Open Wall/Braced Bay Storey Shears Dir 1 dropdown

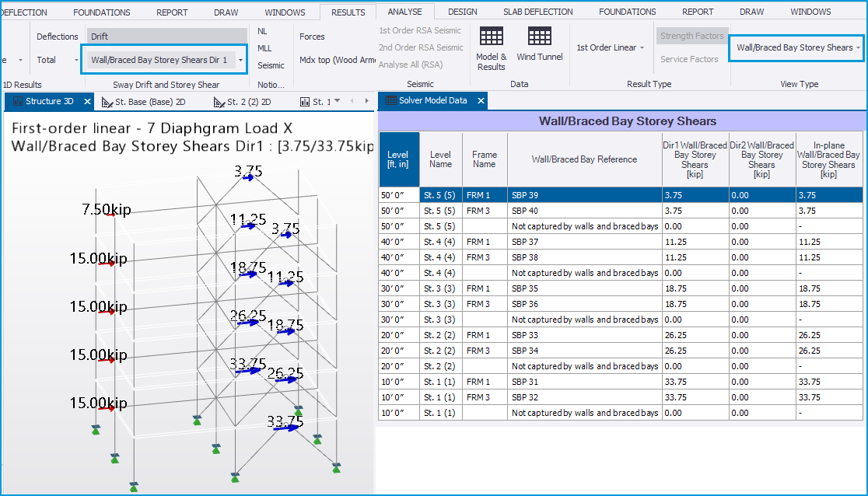(x=241, y=60)
